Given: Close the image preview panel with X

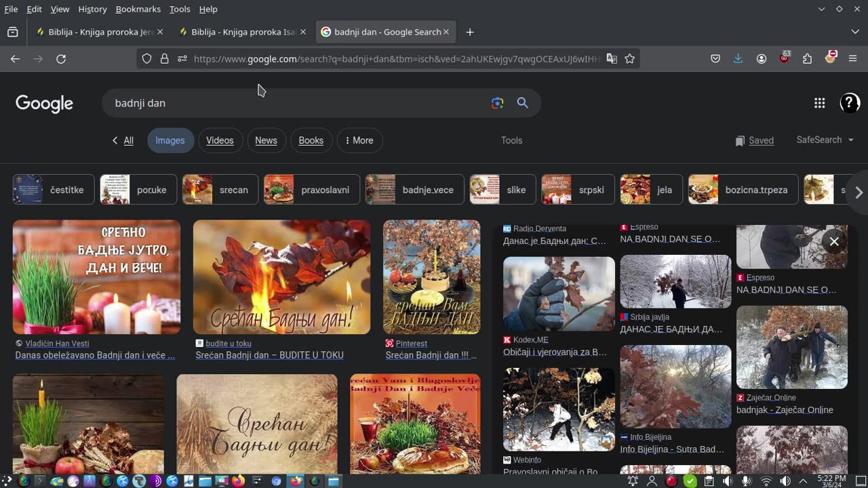Looking at the screenshot, I should coord(834,241).
